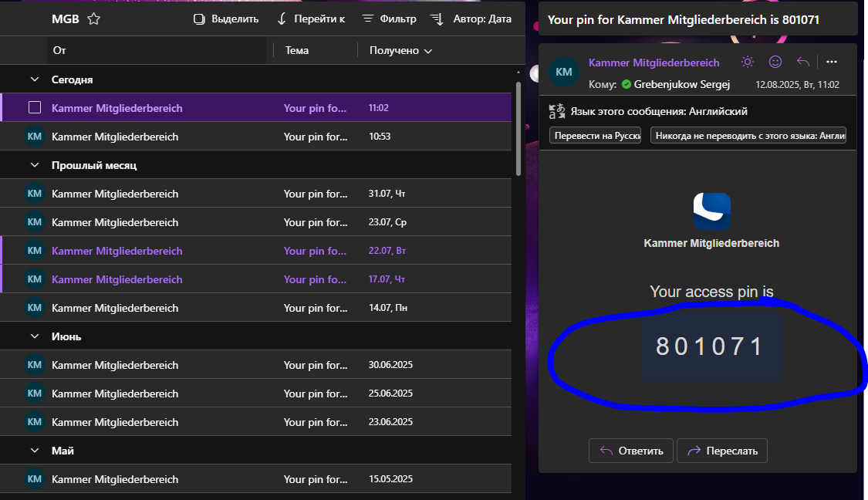Open the email dated 31.07, Чт

(x=255, y=193)
